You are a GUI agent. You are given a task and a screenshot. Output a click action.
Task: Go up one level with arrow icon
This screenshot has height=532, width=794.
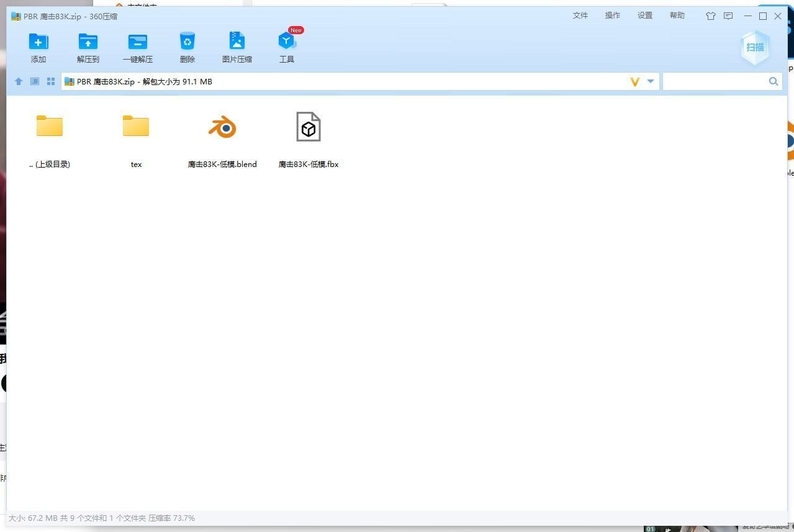point(19,81)
